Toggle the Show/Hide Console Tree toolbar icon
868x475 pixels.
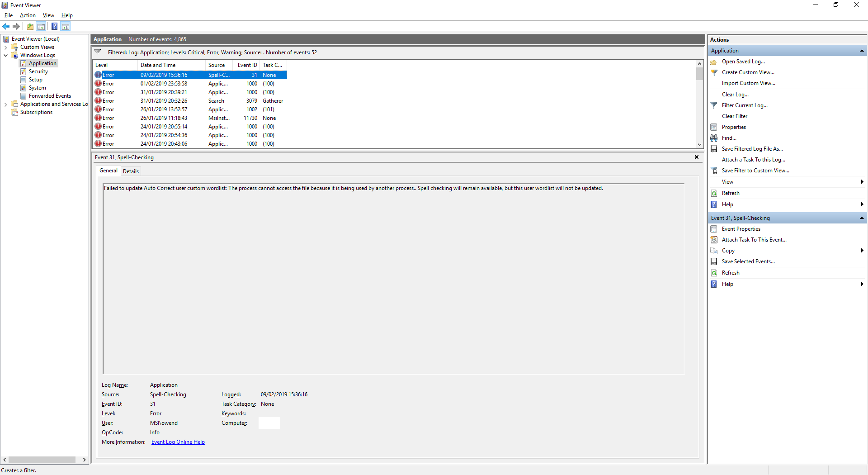point(41,26)
